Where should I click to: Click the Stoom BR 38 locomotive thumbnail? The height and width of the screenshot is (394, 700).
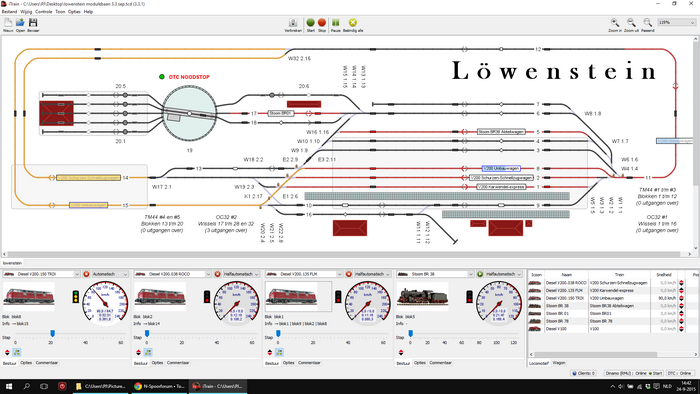tap(422, 297)
